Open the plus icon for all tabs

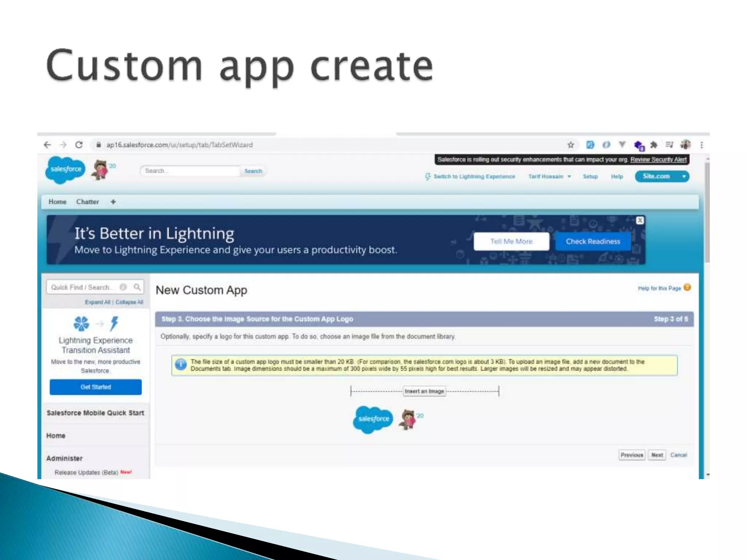click(113, 202)
